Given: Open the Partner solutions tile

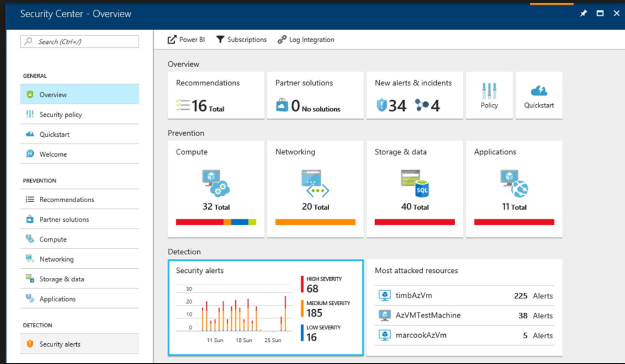Looking at the screenshot, I should click(315, 95).
